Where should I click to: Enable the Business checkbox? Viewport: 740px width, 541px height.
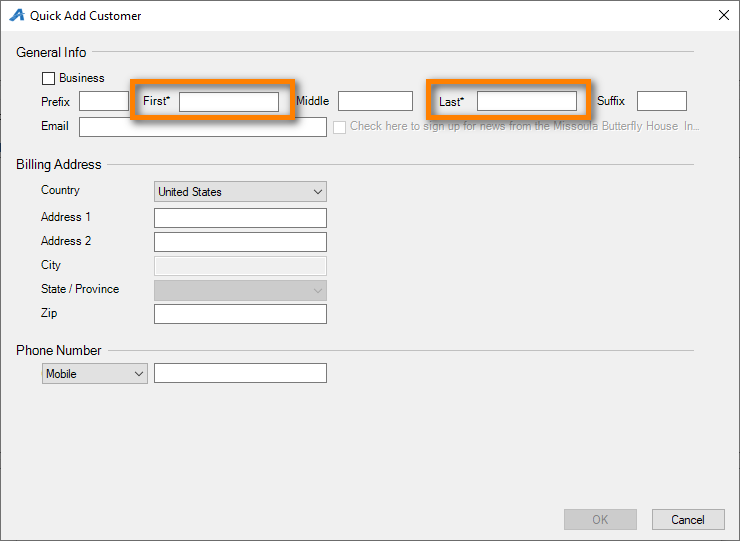(48, 78)
